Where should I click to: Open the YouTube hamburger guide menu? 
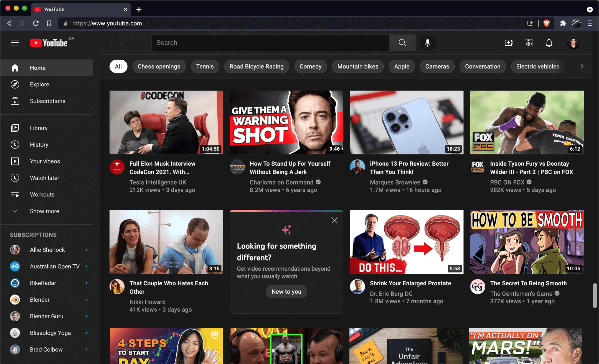15,43
